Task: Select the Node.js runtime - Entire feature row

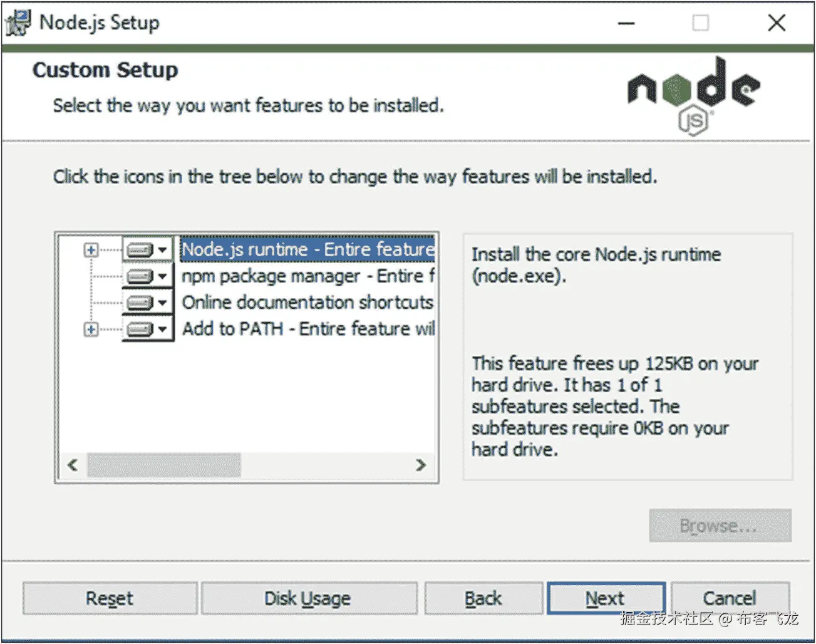Action: pos(307,249)
